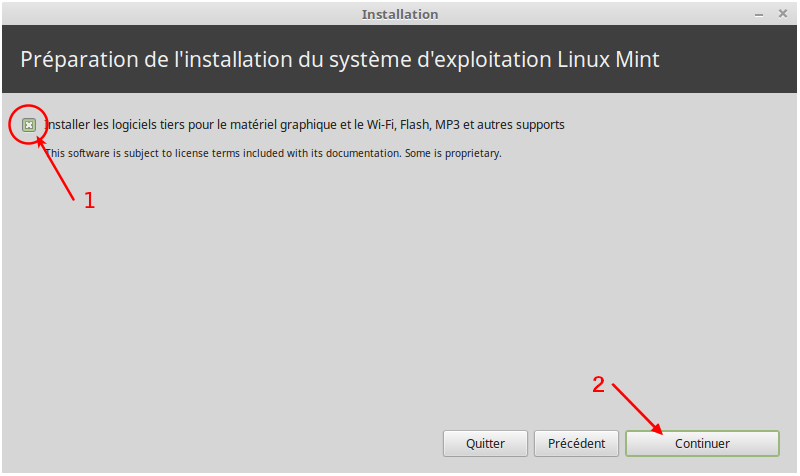Click the "Flash, MP3" text in the checkbox label
800x476 pixels.
click(430, 125)
